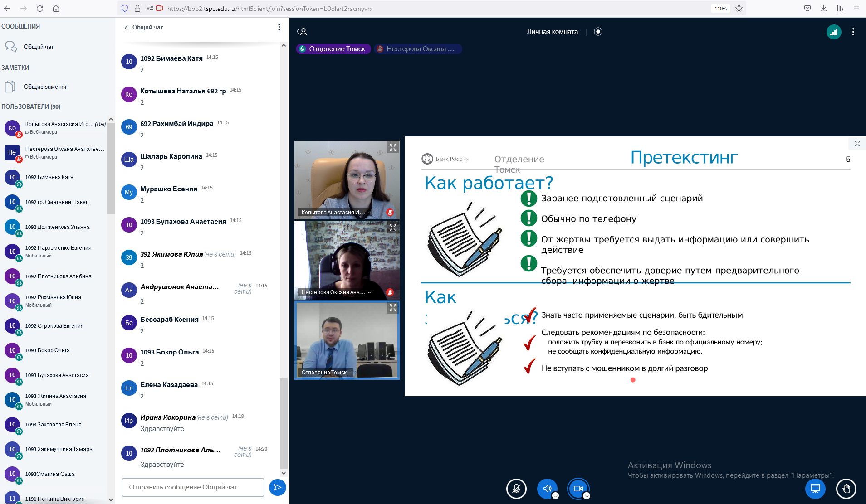
Task: Open chat options three-dot menu
Action: tap(279, 27)
